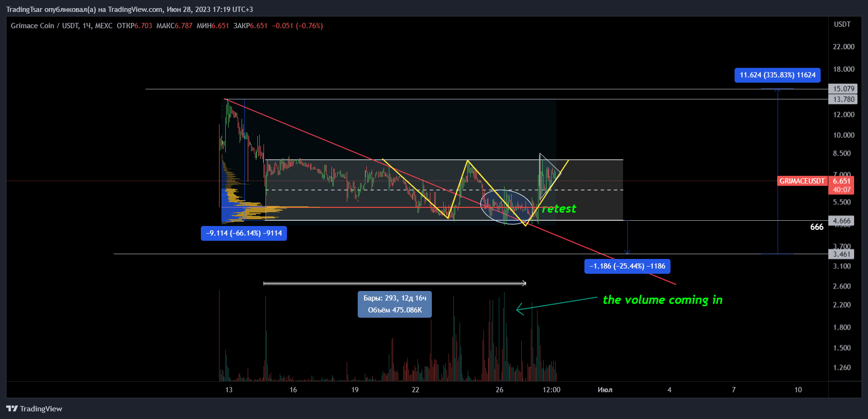868x419 pixels.
Task: Click the 22 date label on the time axis
Action: point(416,390)
